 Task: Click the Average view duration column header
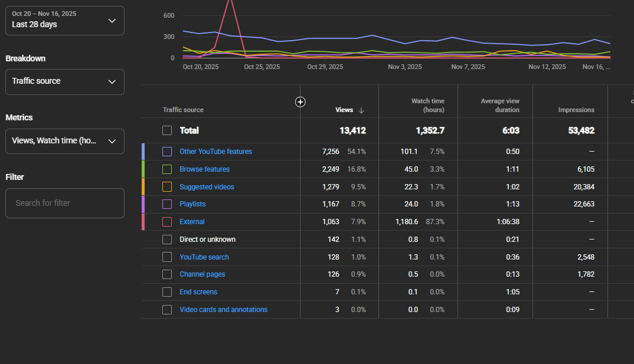pyautogui.click(x=500, y=106)
